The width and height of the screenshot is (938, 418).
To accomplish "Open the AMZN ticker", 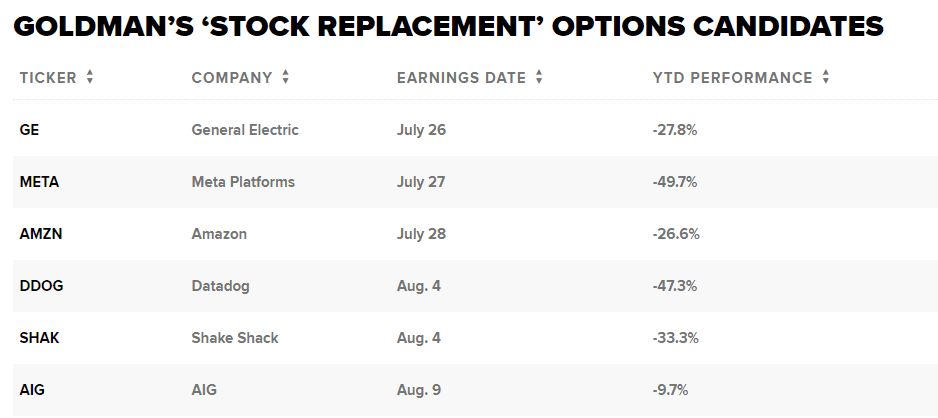I will pyautogui.click(x=40, y=234).
